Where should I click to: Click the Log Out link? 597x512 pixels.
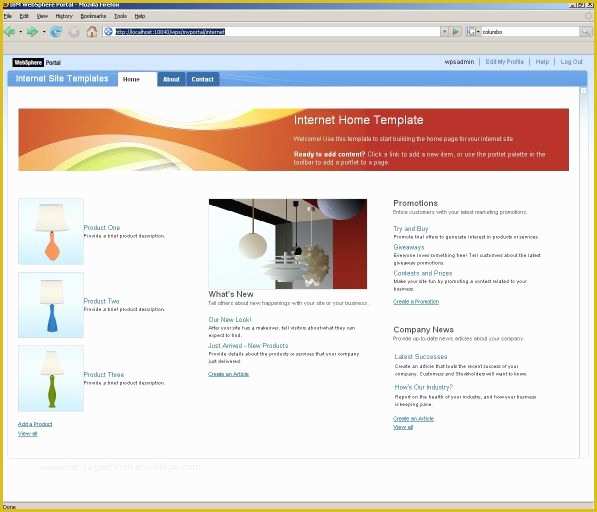(571, 62)
